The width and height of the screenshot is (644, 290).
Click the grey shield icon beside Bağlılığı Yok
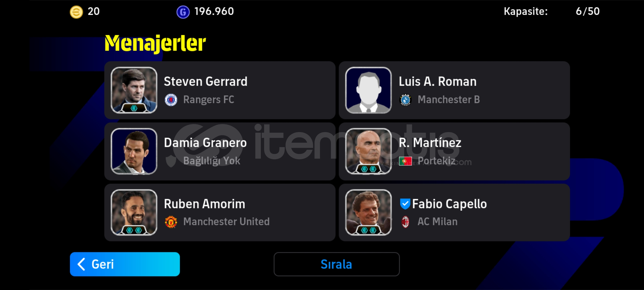[171, 161]
